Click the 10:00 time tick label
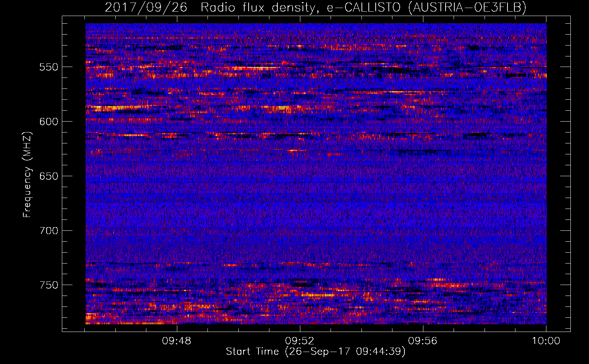This screenshot has height=364, width=589. click(x=546, y=341)
